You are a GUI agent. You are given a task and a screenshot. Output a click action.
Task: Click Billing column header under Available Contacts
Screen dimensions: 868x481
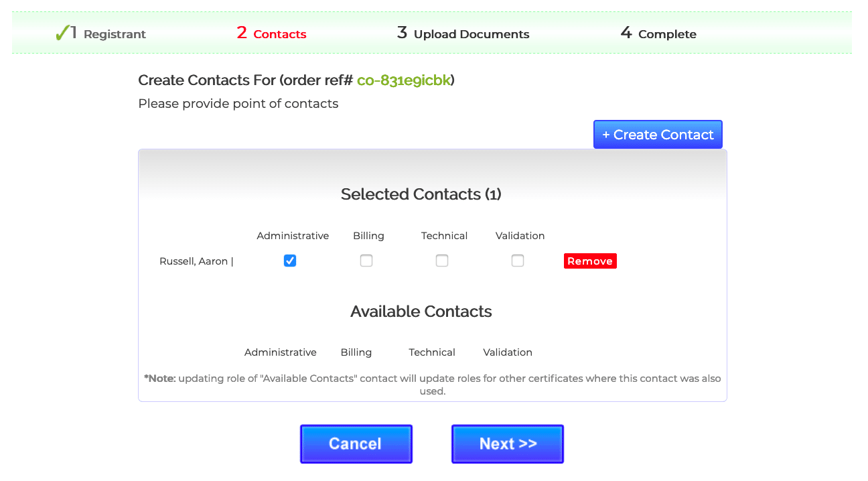pos(356,352)
